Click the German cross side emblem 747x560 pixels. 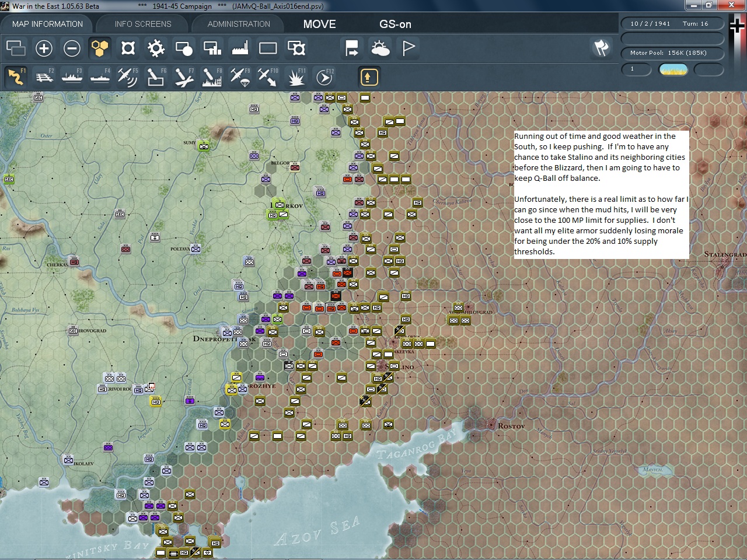click(737, 26)
